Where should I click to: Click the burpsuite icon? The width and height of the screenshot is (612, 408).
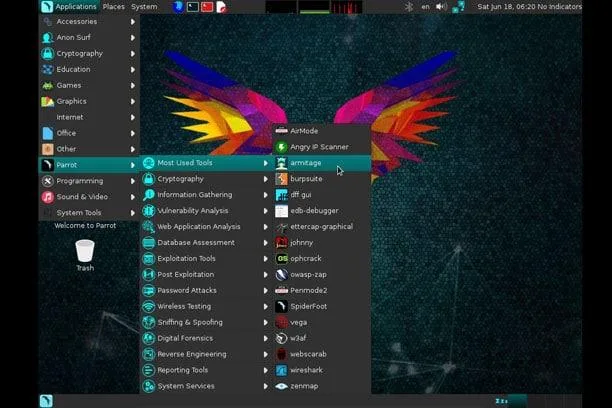(x=281, y=179)
